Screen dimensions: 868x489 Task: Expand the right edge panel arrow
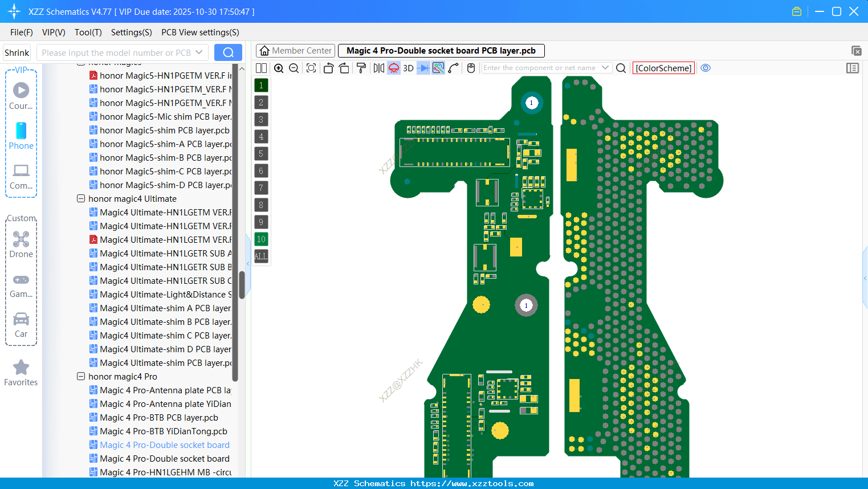865,278
